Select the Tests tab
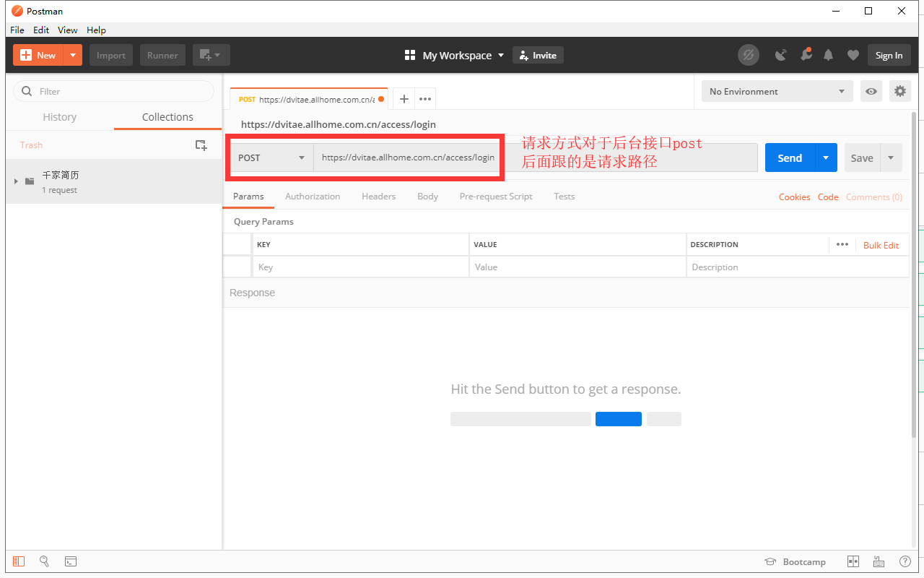The image size is (924, 578). coord(565,197)
